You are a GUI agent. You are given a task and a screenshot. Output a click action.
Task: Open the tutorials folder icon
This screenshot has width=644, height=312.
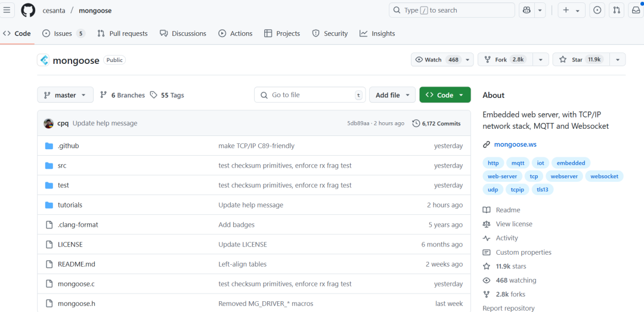click(x=49, y=205)
